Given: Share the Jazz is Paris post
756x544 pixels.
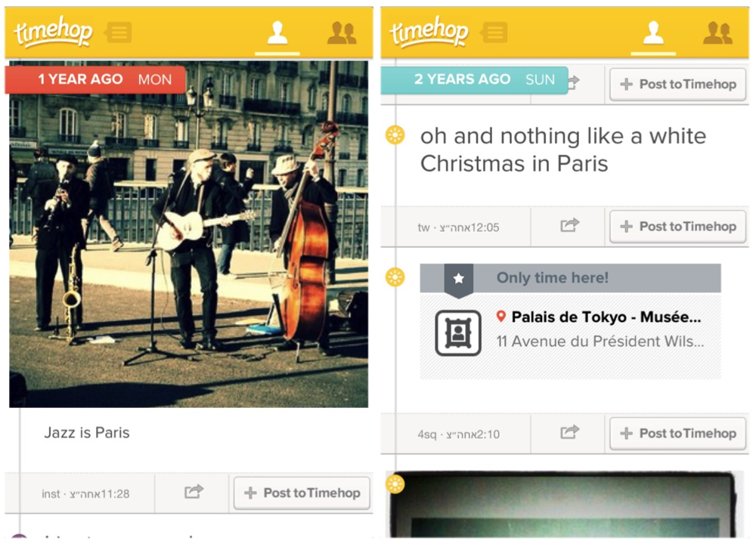Looking at the screenshot, I should pos(194,492).
